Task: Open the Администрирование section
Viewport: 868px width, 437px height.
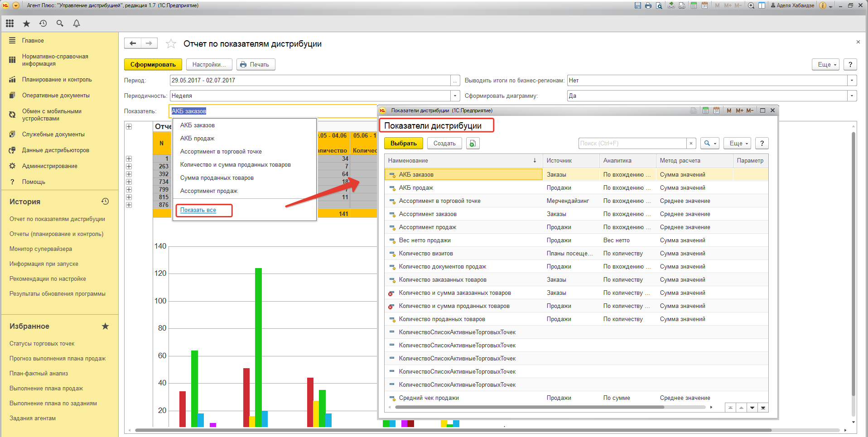Action: [x=49, y=166]
